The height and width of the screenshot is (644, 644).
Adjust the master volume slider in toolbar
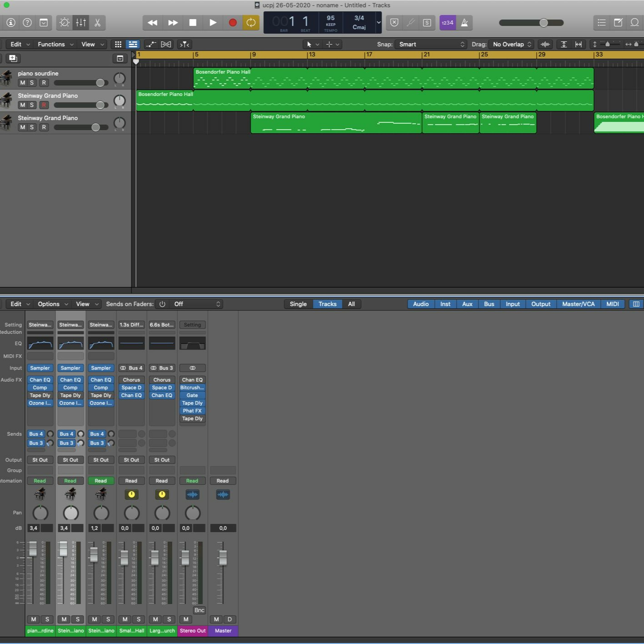point(543,23)
